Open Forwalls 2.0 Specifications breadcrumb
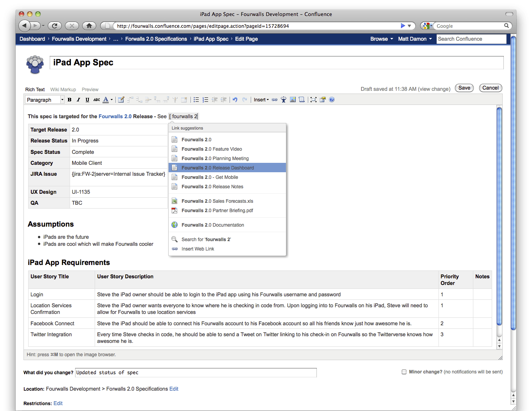532x411 pixels. click(x=156, y=39)
